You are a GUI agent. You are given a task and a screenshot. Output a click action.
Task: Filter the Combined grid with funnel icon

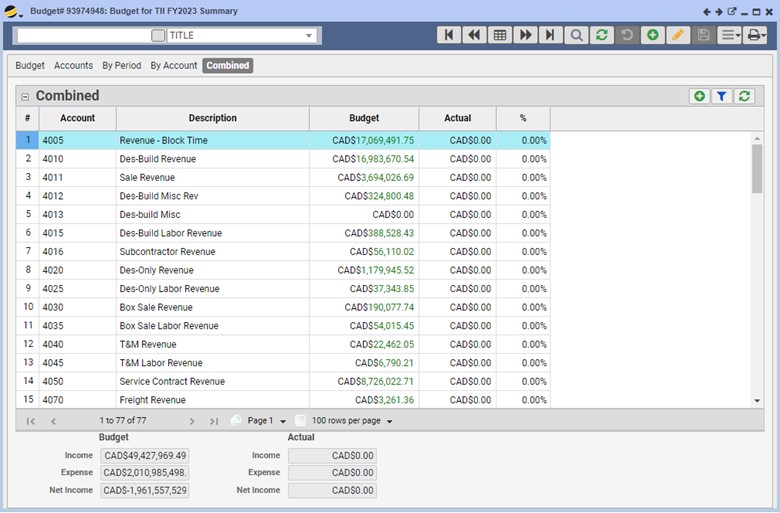coord(721,96)
